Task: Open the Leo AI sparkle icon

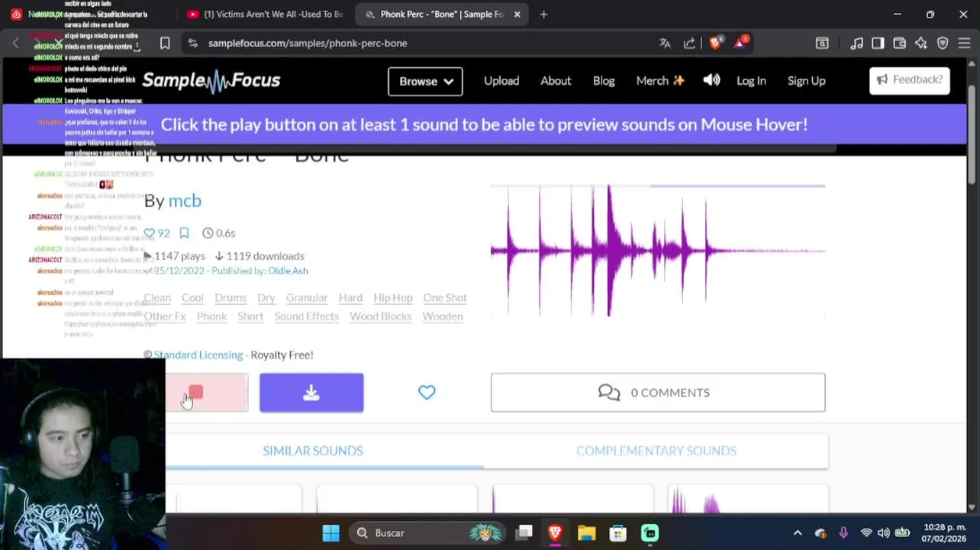Action: pyautogui.click(x=921, y=44)
